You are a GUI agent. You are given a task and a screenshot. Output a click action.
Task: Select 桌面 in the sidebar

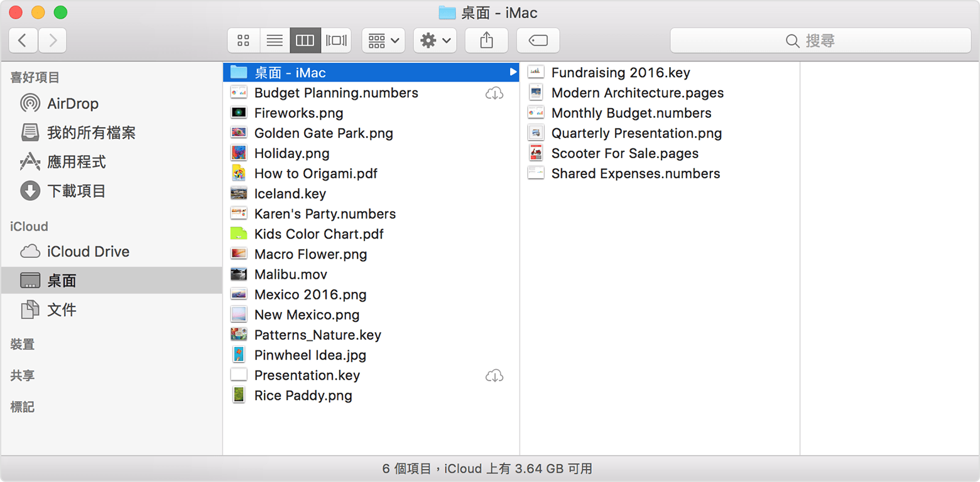pos(111,281)
